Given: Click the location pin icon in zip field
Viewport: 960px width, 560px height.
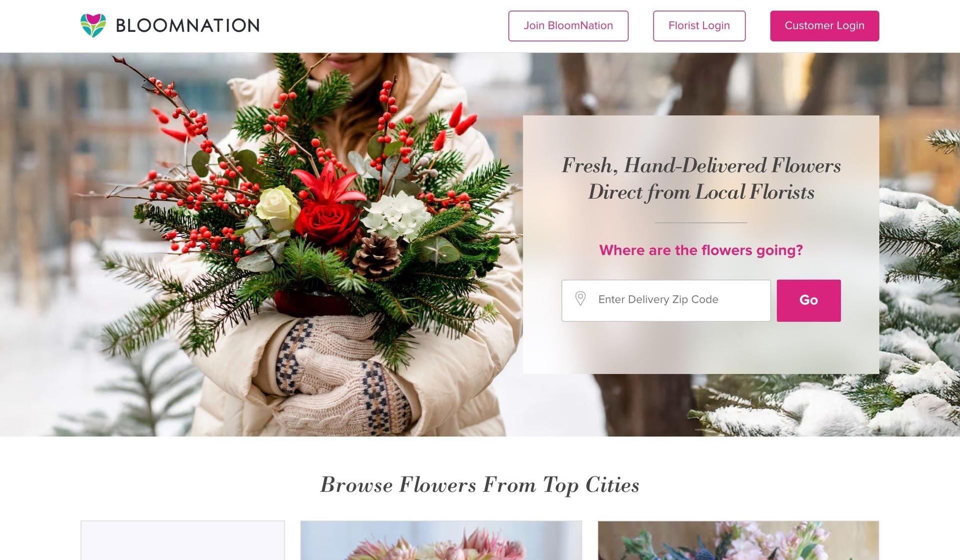Looking at the screenshot, I should coord(580,299).
